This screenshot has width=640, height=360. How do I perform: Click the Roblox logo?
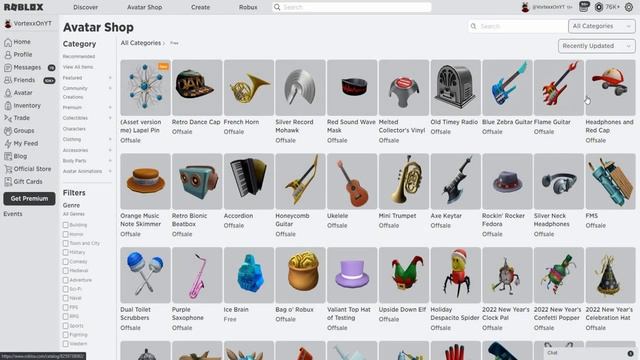pos(23,7)
